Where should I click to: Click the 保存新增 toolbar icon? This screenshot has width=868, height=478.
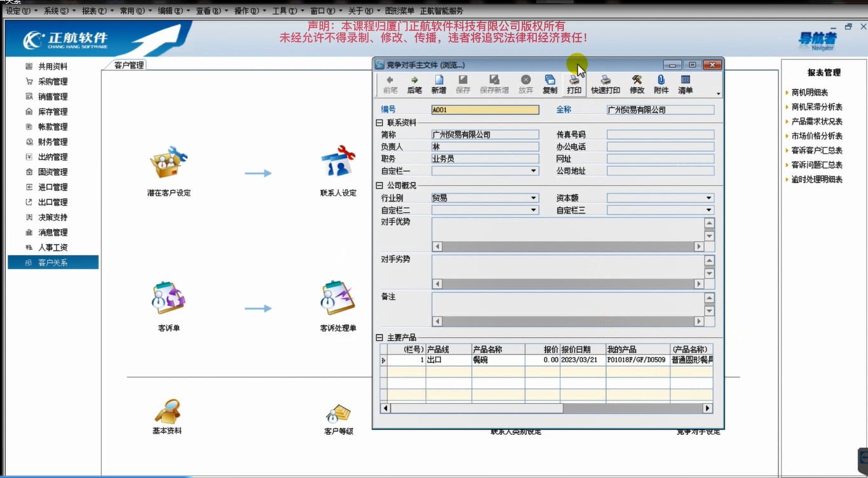coord(494,84)
